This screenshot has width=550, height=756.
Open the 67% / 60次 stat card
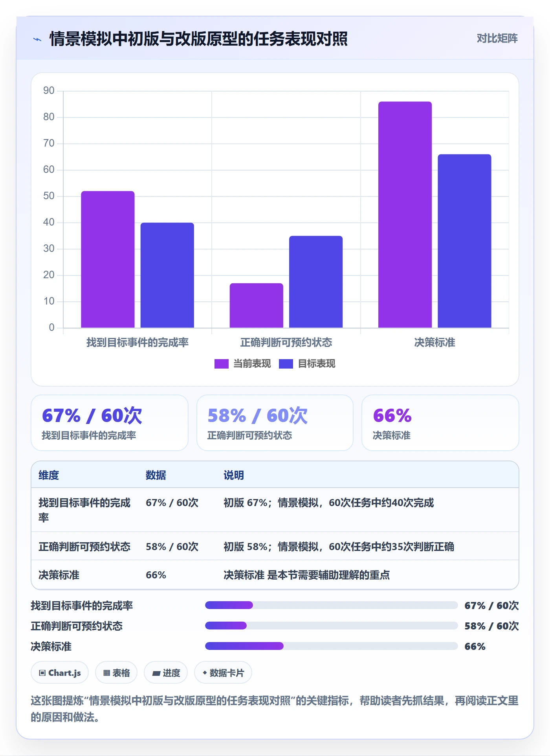point(110,423)
